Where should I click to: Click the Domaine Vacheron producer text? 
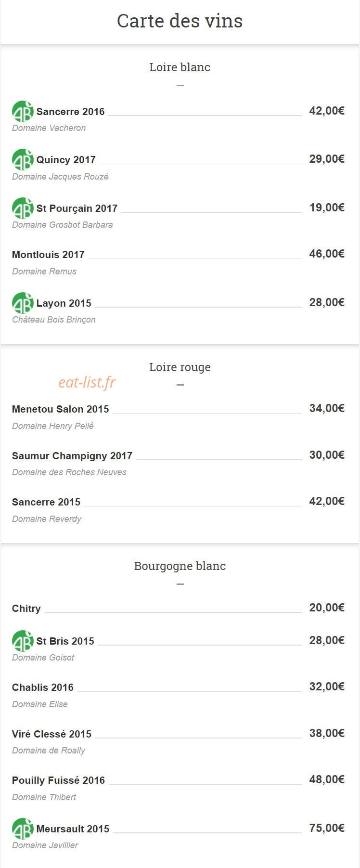[49, 128]
